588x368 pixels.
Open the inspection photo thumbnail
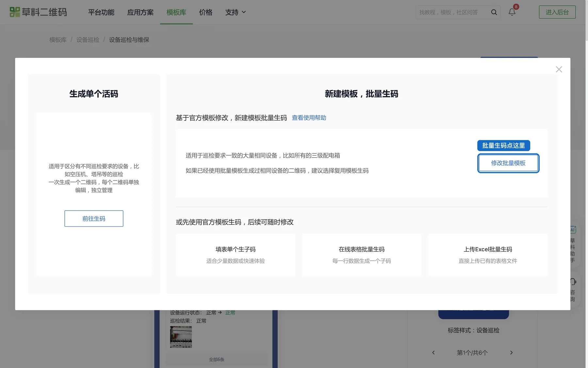click(181, 337)
